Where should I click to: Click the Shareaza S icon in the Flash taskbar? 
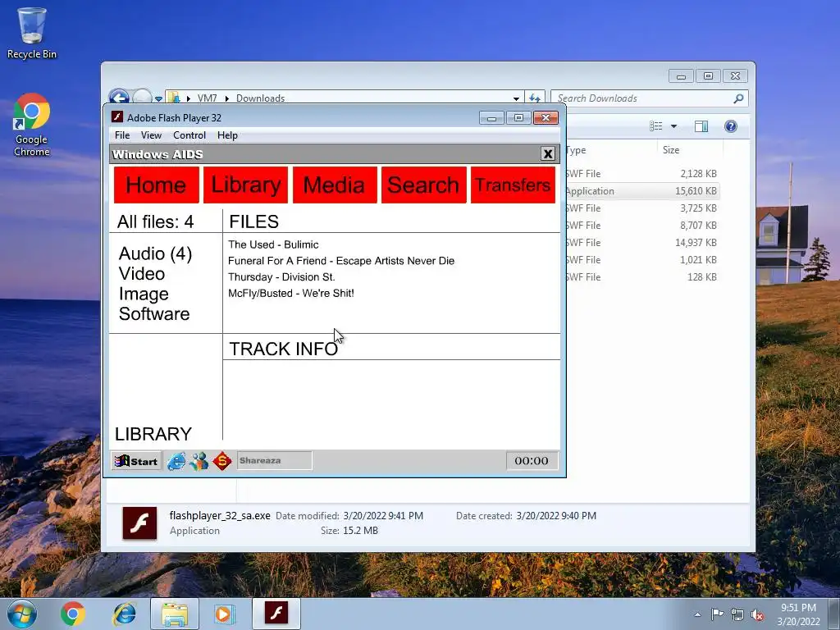[221, 461]
